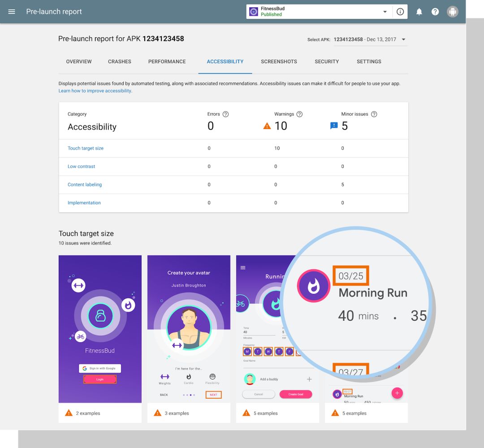
Task: Open the Touch target size link
Action: tap(86, 148)
